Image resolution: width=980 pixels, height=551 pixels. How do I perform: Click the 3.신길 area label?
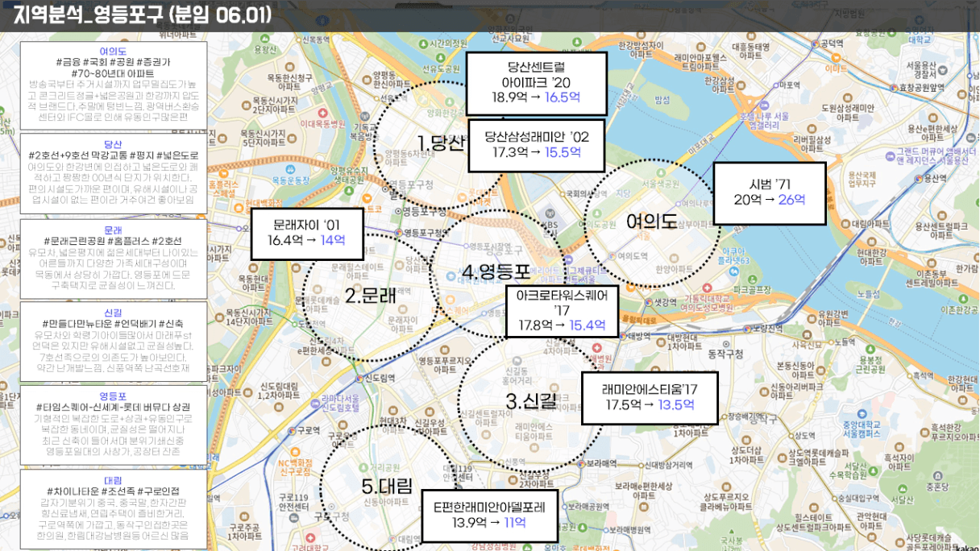531,400
